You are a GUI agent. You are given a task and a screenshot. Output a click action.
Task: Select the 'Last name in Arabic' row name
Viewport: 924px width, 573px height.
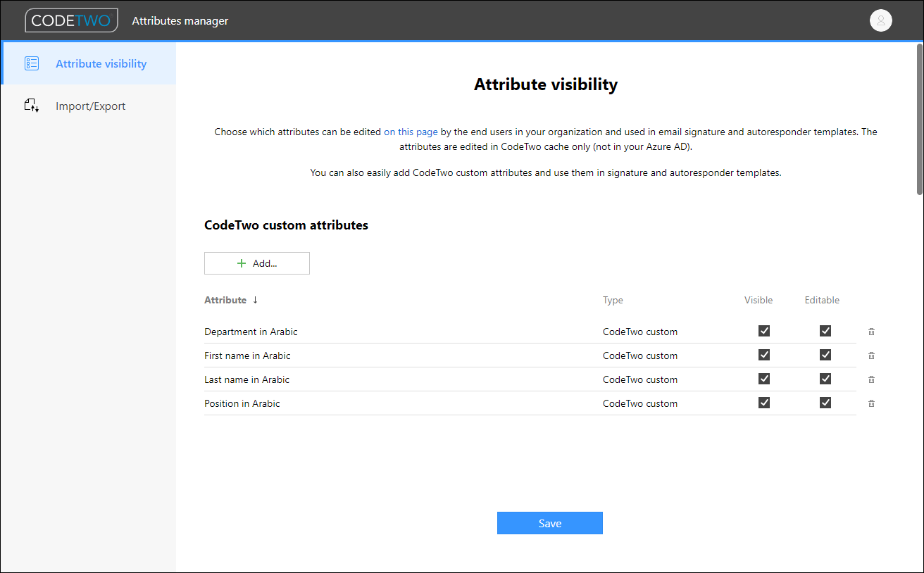click(246, 379)
